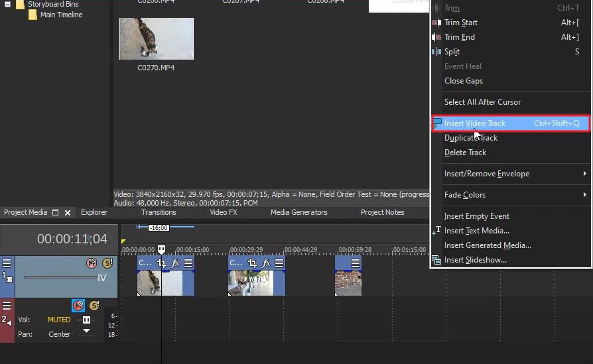593x364 pixels.
Task: Open the Media Generators tab
Action: pyautogui.click(x=298, y=212)
